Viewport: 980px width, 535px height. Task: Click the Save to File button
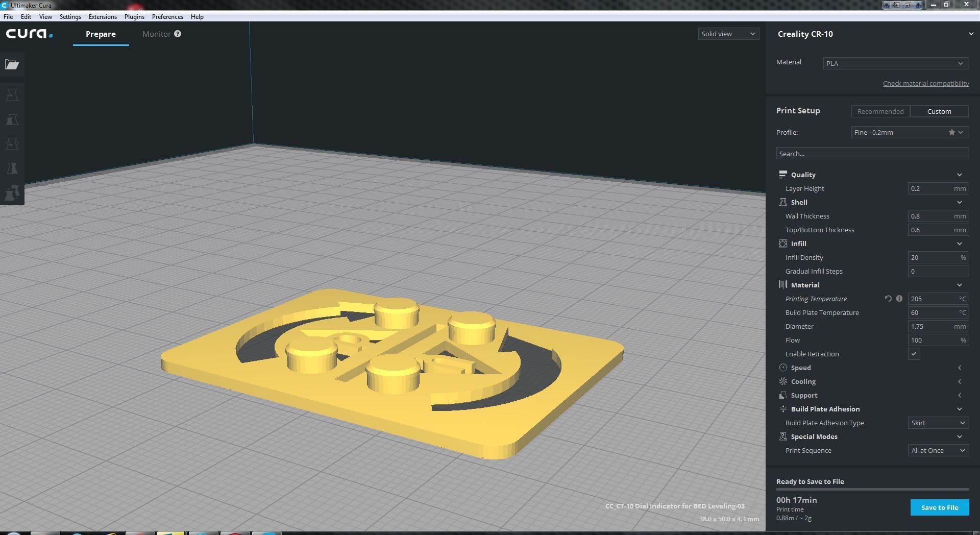pos(939,507)
